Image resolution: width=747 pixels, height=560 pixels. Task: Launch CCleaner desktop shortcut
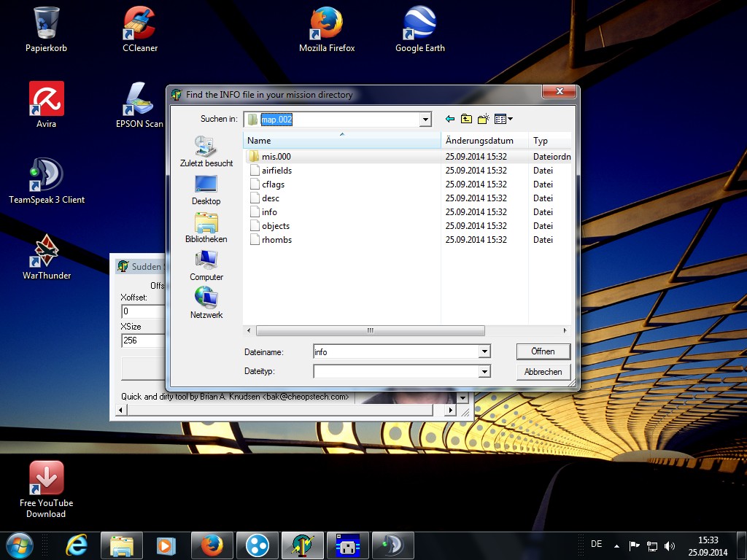[139, 29]
